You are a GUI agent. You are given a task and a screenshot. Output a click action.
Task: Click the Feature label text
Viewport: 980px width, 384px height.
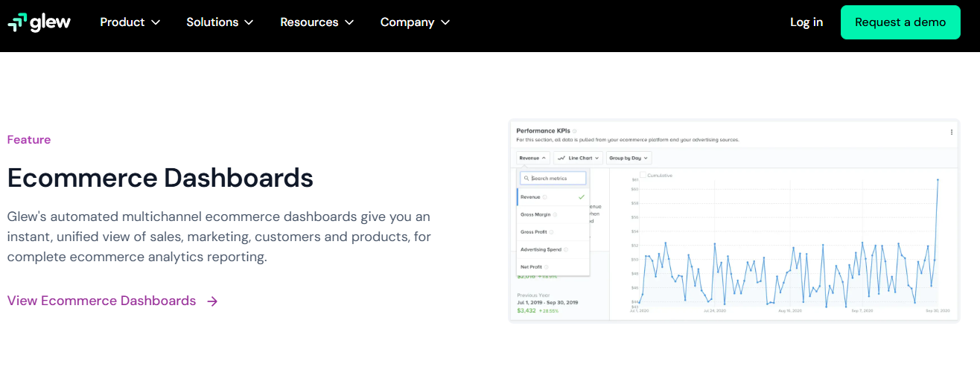(x=29, y=140)
